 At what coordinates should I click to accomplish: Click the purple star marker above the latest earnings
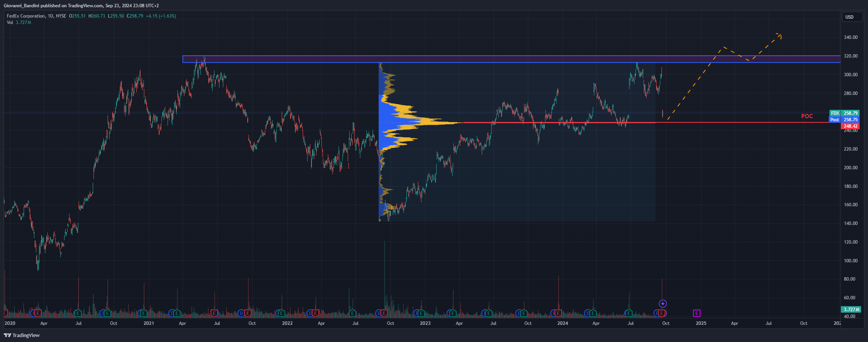click(663, 303)
